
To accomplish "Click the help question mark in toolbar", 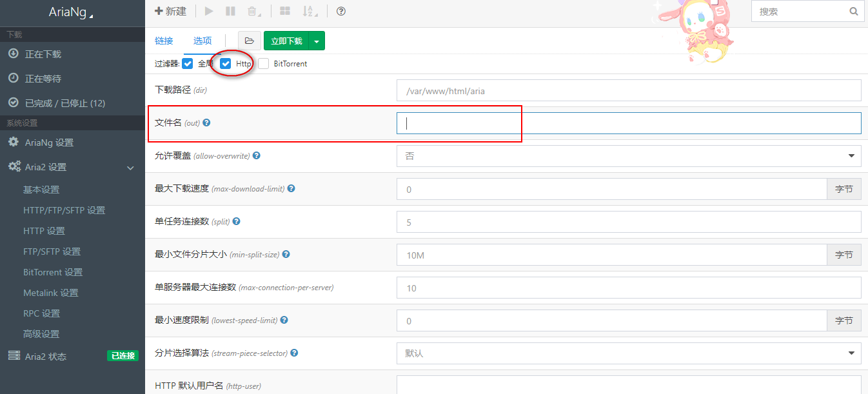I will point(341,11).
